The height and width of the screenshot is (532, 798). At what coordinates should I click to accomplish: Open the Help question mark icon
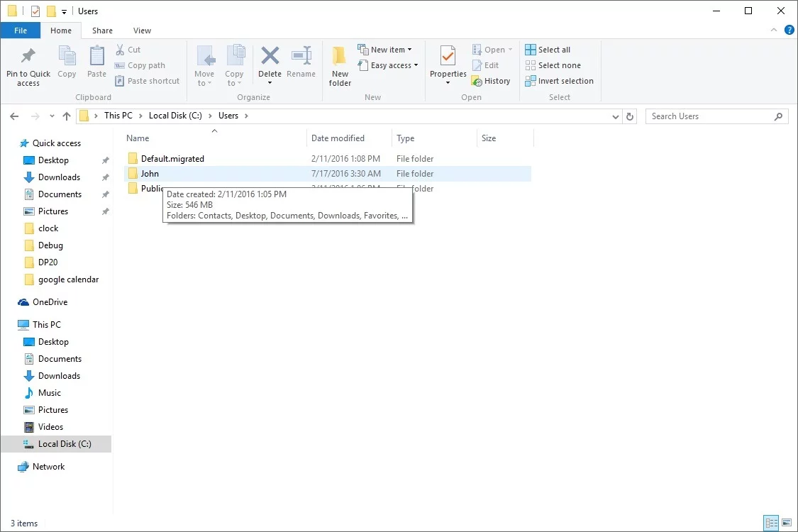click(789, 30)
